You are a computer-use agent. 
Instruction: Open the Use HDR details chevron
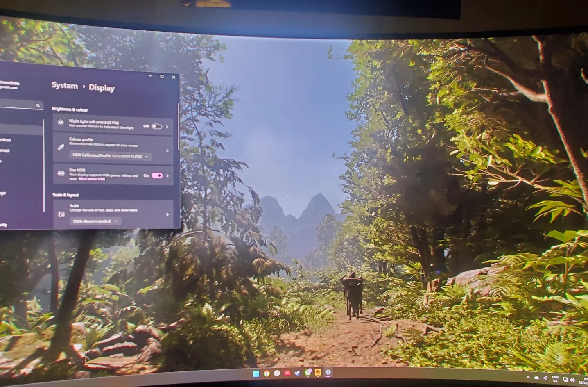tap(167, 176)
